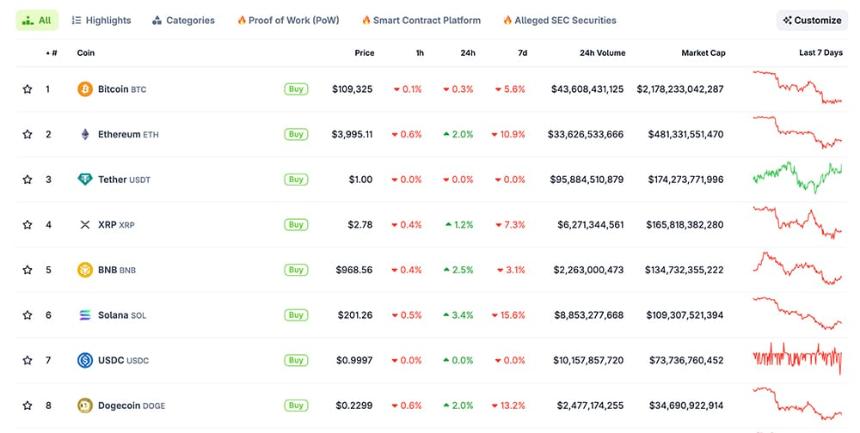Viewport: 860px width, 433px height.
Task: Open the XRP coin name link
Action: click(107, 225)
